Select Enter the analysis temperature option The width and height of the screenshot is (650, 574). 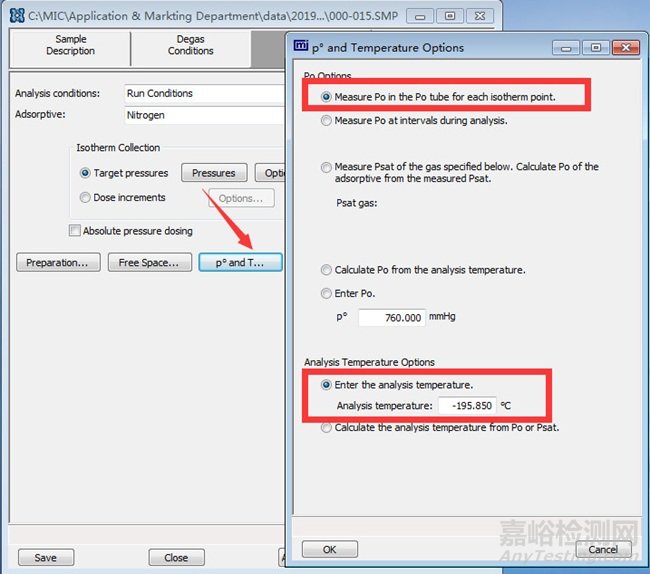click(x=327, y=385)
